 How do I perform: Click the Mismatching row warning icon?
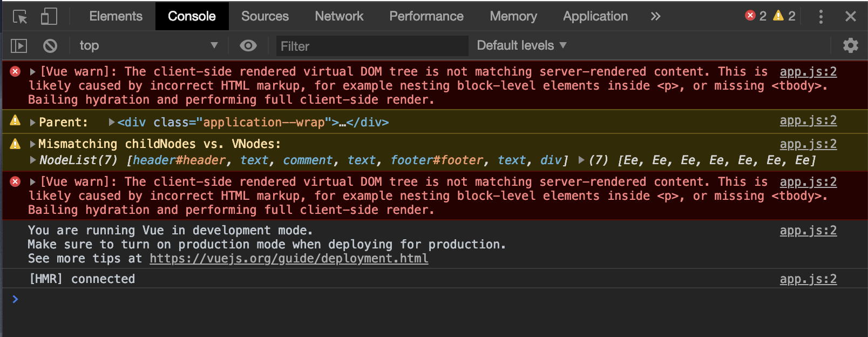point(15,144)
